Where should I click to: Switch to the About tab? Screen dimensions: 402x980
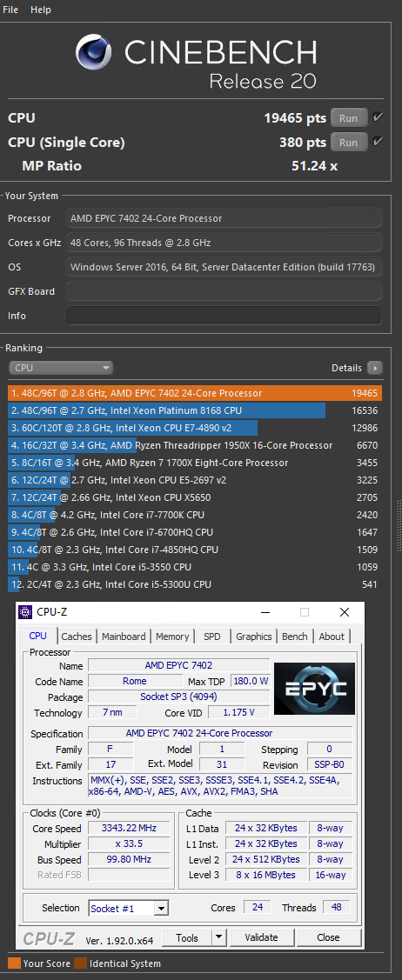click(x=332, y=637)
